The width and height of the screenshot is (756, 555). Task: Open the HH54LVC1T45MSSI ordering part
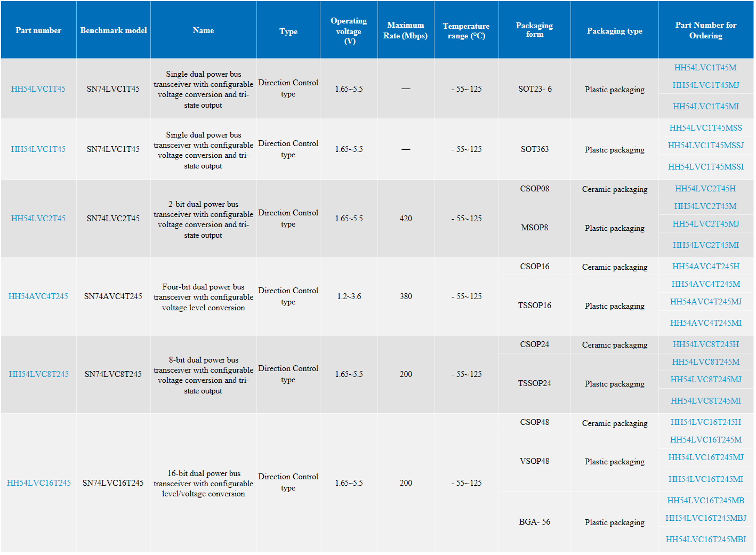point(705,167)
